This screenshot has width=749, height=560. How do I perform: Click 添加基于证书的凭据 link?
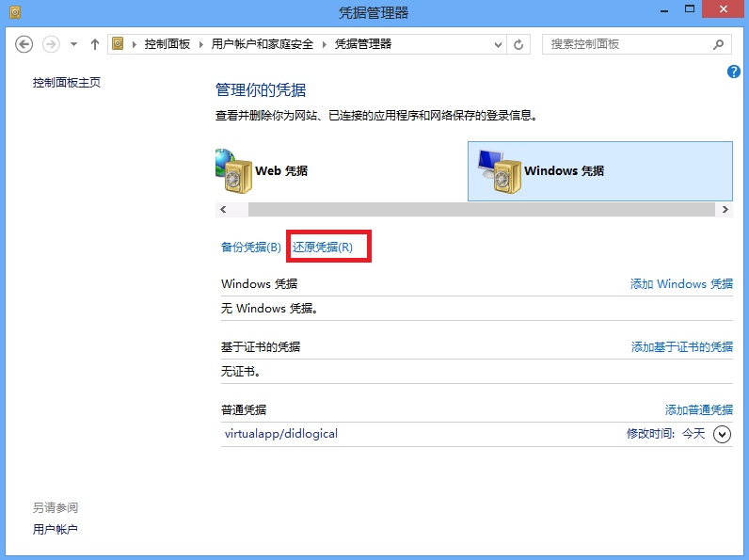681,347
